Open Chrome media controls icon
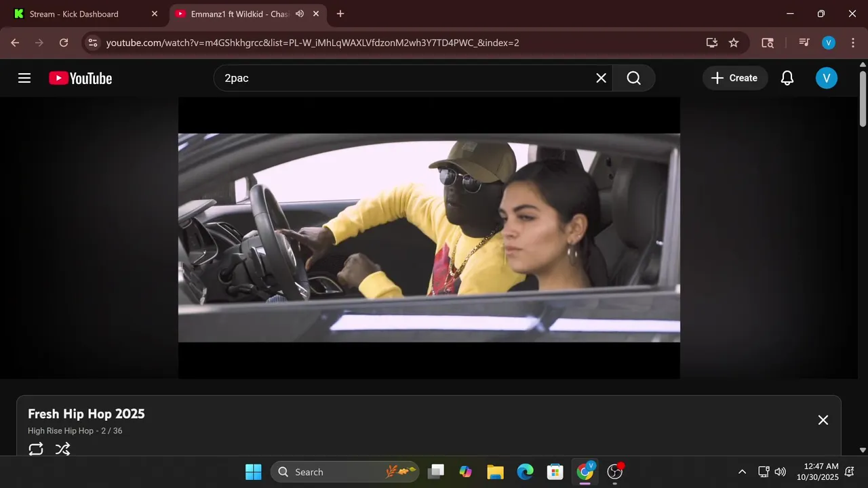Viewport: 868px width, 488px height. [804, 43]
